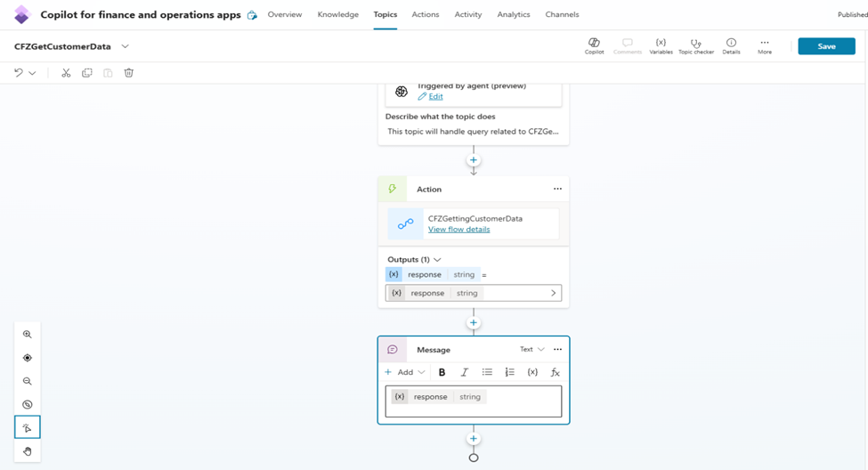Go to the Analytics tab
The image size is (868, 470).
pos(513,14)
